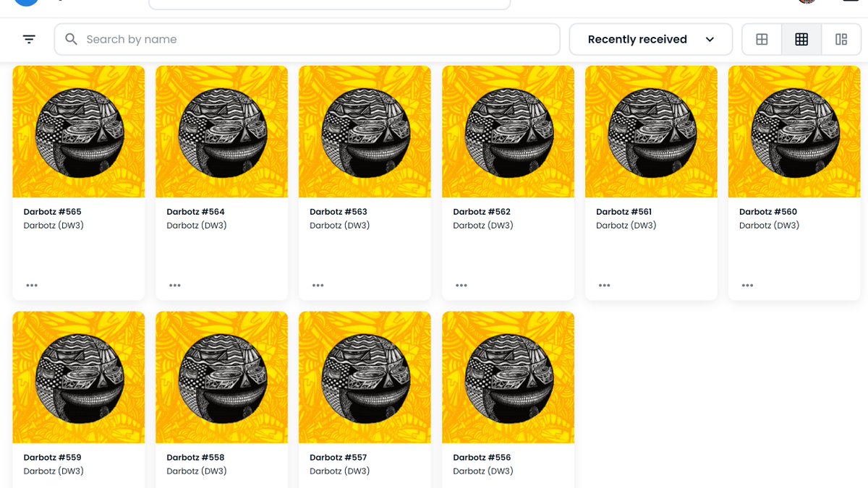Viewport: 868px width, 488px height.
Task: Open Darbotz #565 thumbnail image
Action: (79, 132)
